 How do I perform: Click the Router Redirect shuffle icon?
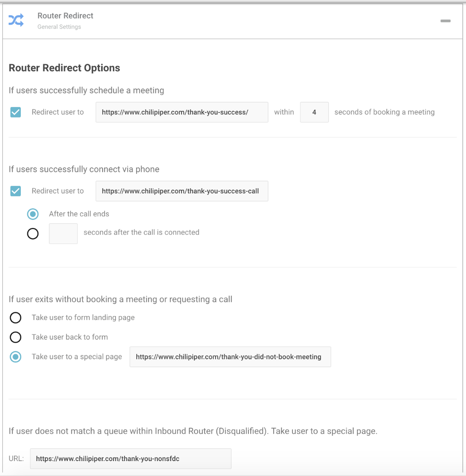click(16, 20)
